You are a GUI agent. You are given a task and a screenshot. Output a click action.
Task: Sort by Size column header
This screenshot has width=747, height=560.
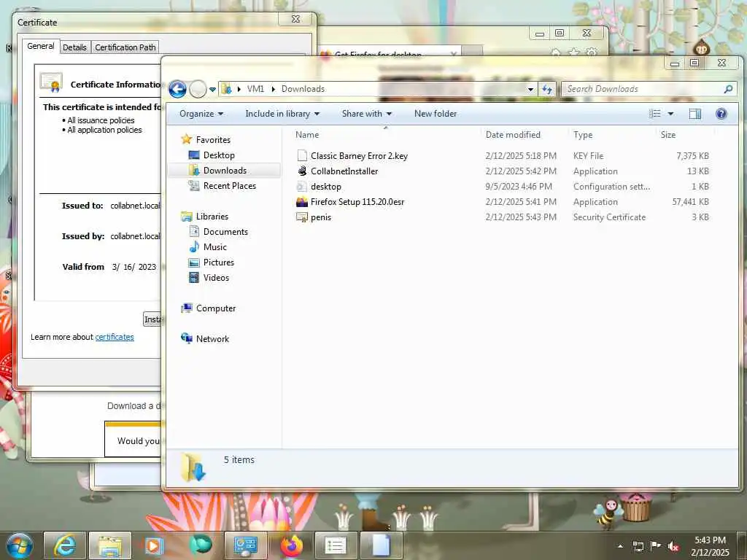668,135
